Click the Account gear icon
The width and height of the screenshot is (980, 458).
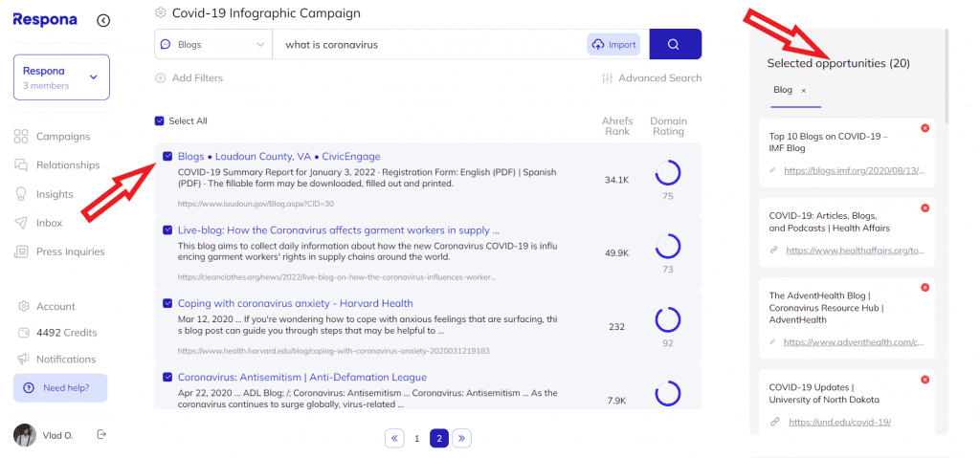click(24, 306)
